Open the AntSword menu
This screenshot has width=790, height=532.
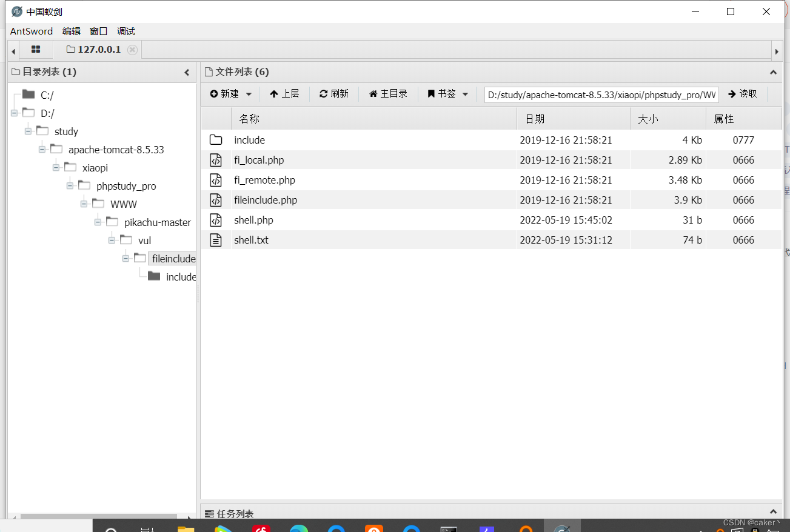click(x=32, y=31)
